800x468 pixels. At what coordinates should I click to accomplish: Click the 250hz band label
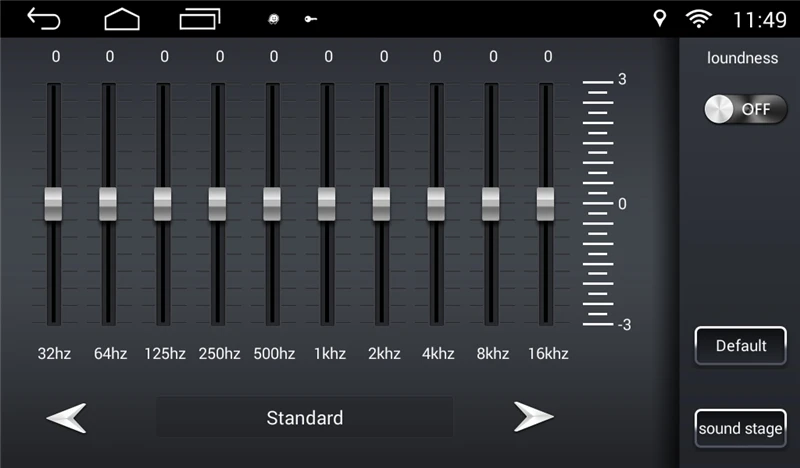[219, 353]
